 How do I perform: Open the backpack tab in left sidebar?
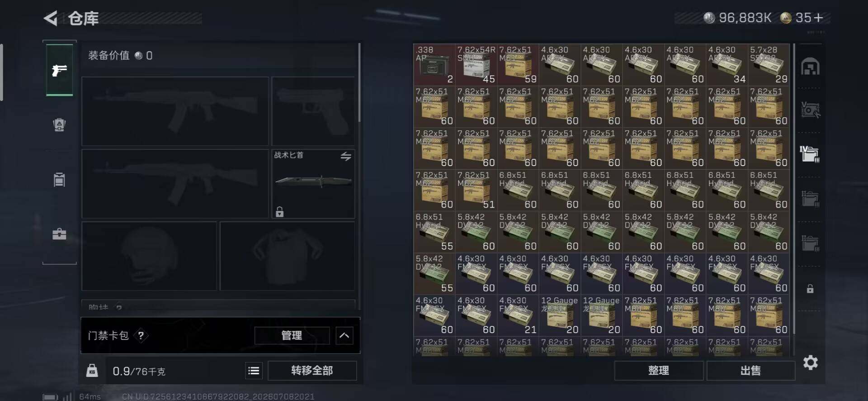click(x=59, y=124)
